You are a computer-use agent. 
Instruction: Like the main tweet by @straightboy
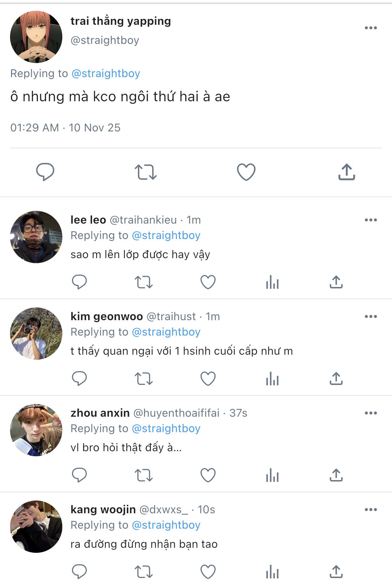pyautogui.click(x=246, y=172)
